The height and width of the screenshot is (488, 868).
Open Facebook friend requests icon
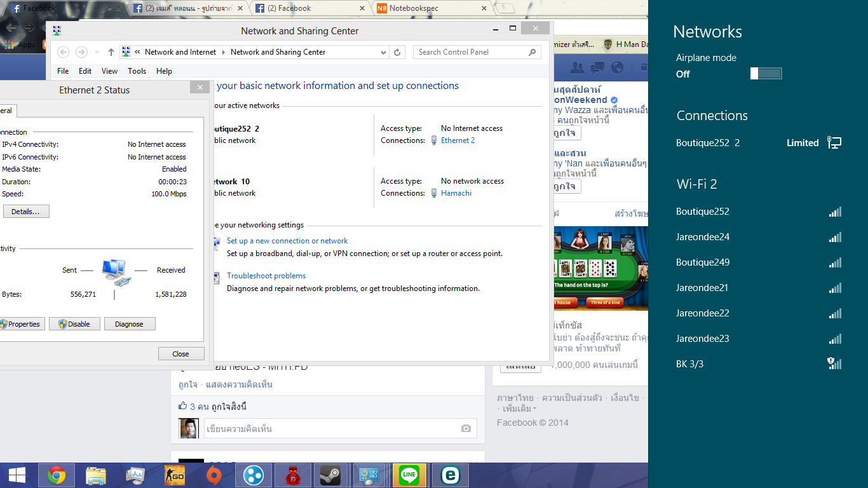pyautogui.click(x=578, y=67)
